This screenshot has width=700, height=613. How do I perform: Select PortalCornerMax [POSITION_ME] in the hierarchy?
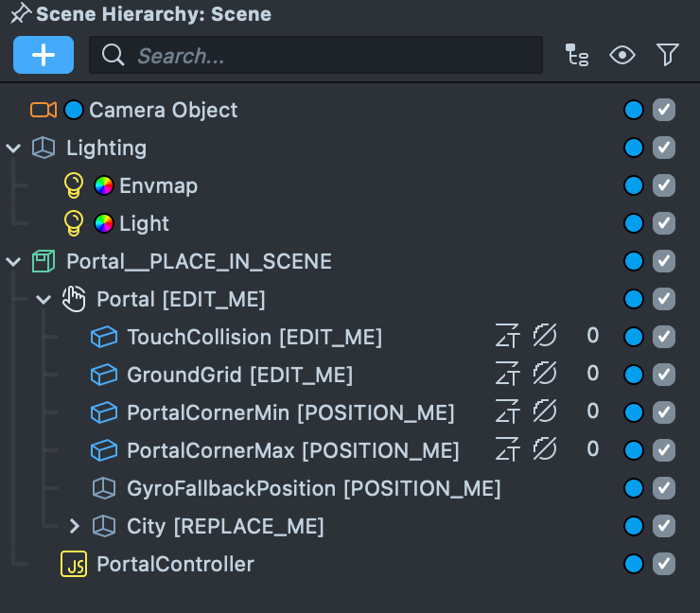292,450
